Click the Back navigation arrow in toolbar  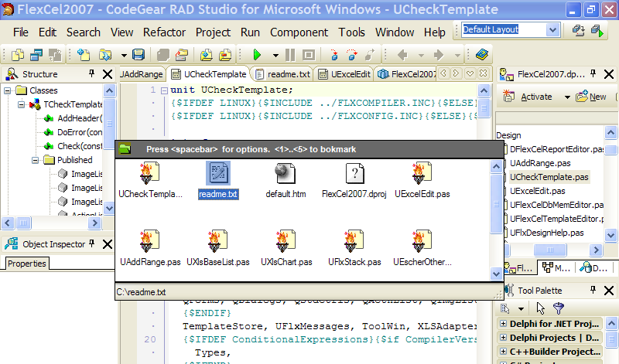[402, 55]
